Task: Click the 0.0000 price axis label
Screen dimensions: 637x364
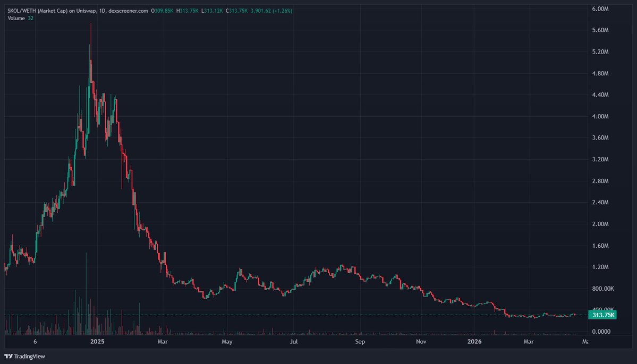Action: point(601,332)
